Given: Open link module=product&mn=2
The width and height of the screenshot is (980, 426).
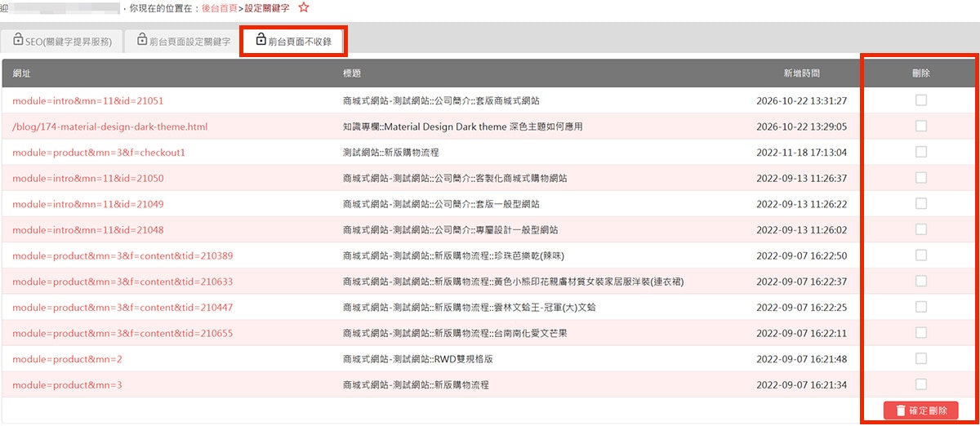Looking at the screenshot, I should 68,359.
